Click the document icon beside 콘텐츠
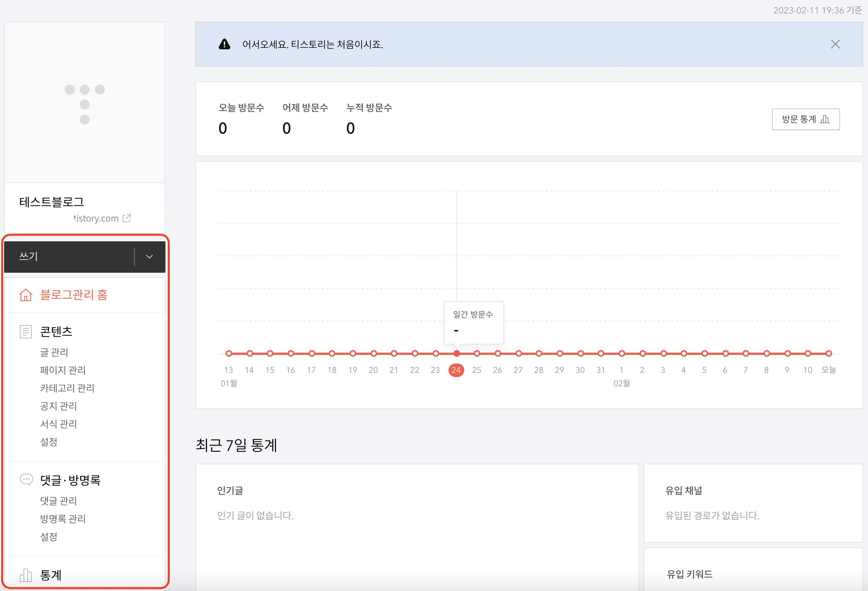This screenshot has height=591, width=868. click(26, 332)
